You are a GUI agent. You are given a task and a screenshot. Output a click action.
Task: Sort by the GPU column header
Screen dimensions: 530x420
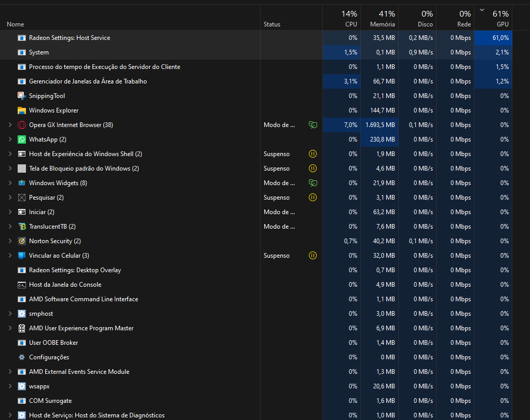click(x=493, y=18)
